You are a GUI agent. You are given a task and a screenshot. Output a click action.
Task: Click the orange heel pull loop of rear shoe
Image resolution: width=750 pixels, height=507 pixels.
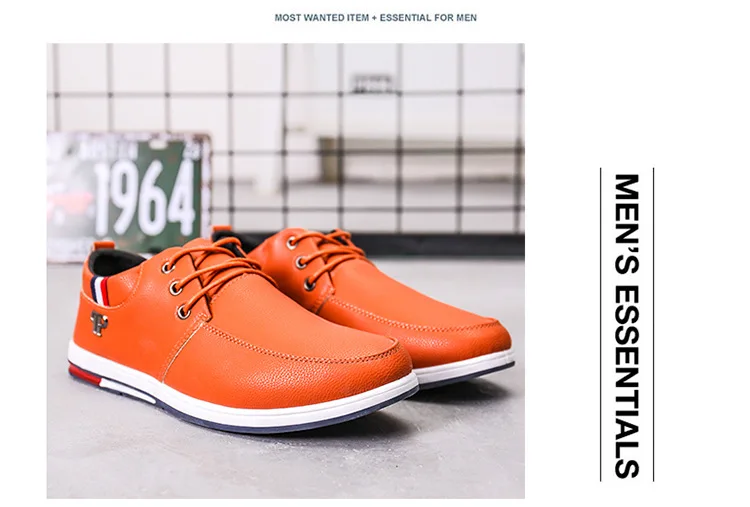221,229
